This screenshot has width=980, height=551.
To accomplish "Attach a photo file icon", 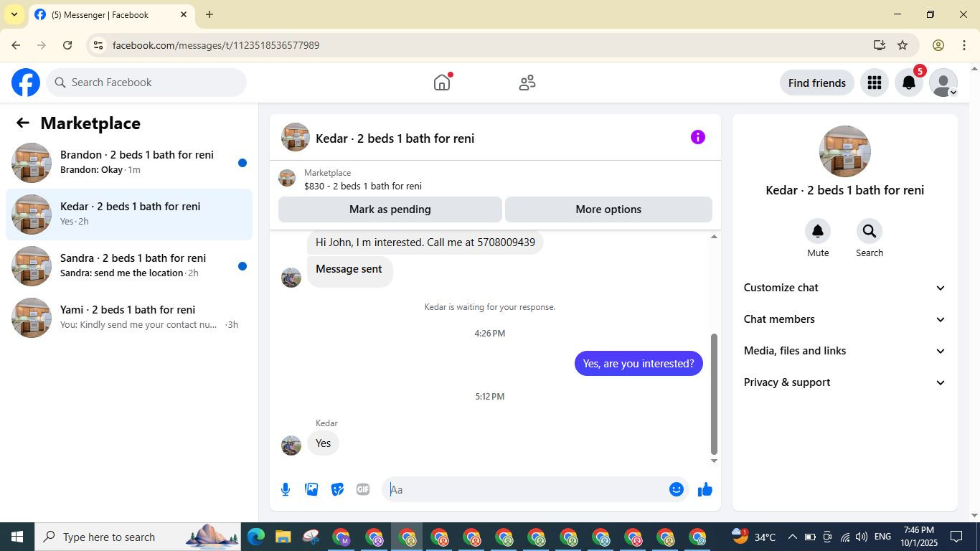I will click(311, 489).
